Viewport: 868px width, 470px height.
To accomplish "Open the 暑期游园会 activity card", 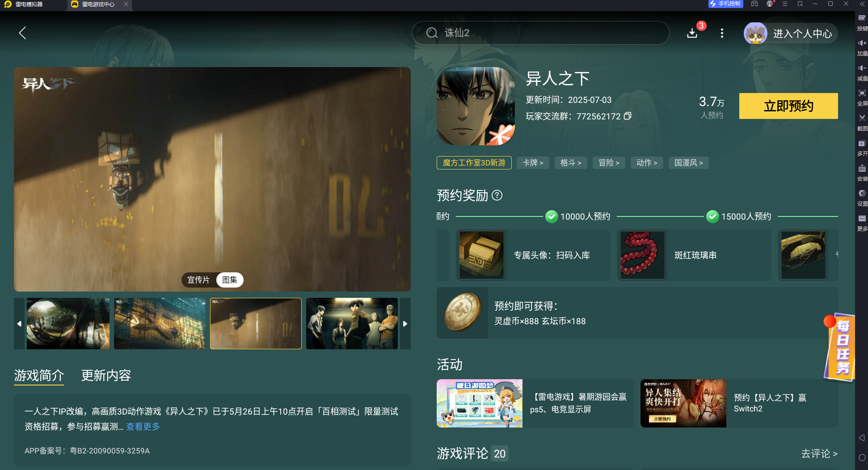I will [535, 403].
